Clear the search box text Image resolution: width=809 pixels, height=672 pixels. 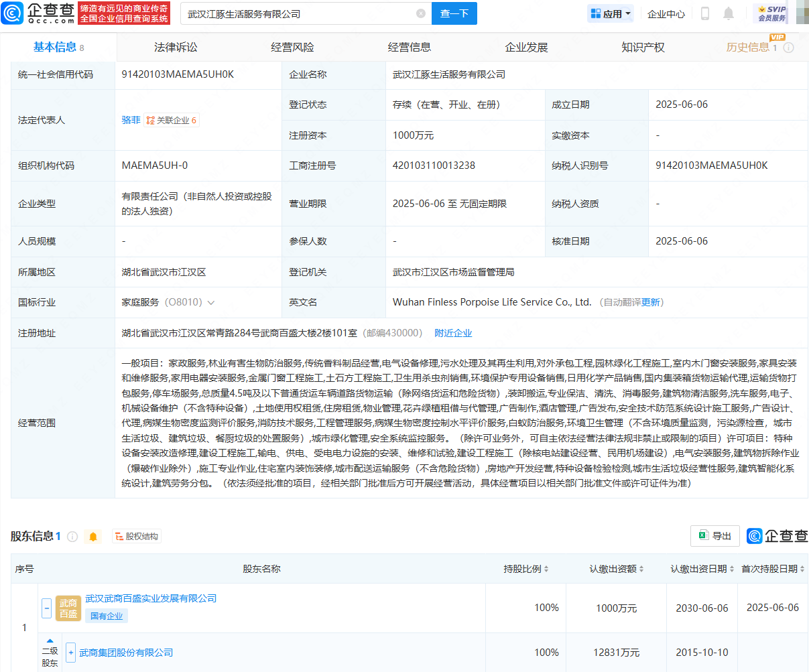click(420, 13)
